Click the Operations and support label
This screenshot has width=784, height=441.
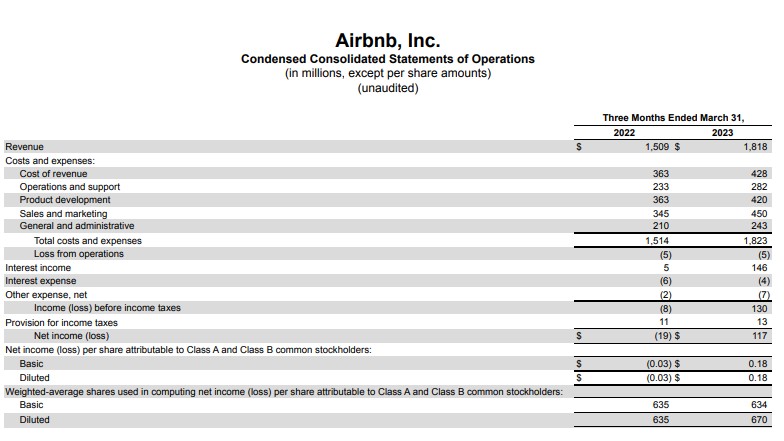(x=69, y=187)
